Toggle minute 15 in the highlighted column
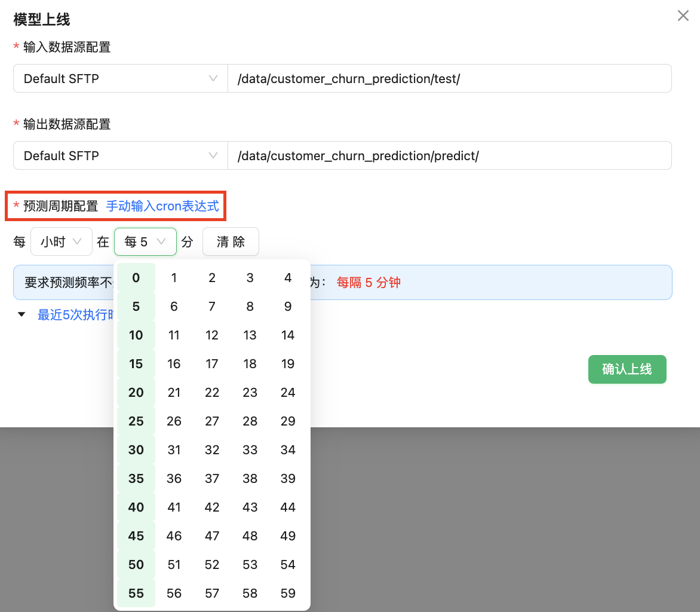Image resolution: width=700 pixels, height=612 pixels. click(x=136, y=363)
